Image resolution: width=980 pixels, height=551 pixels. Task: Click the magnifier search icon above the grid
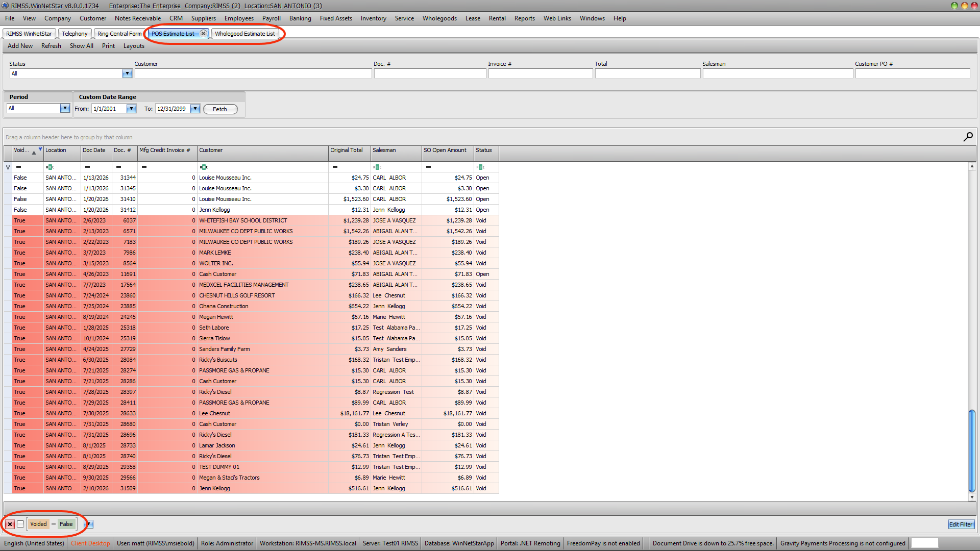968,137
